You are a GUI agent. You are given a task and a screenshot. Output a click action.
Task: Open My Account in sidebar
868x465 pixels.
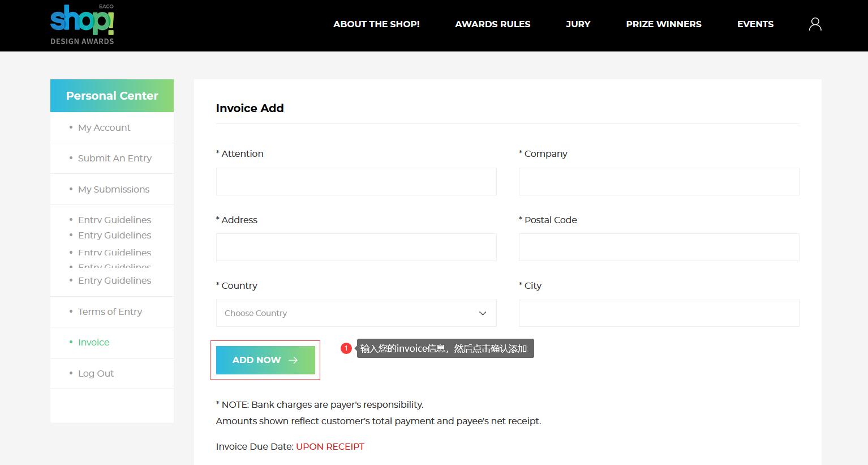(104, 128)
